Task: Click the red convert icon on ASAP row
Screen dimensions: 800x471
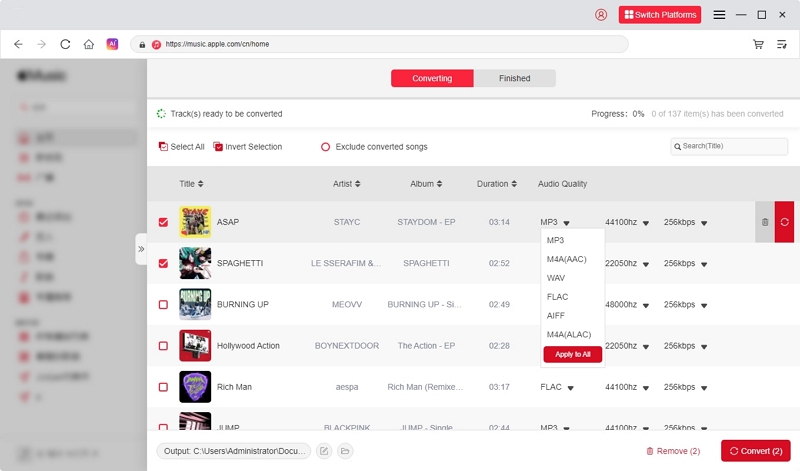Action: 784,222
